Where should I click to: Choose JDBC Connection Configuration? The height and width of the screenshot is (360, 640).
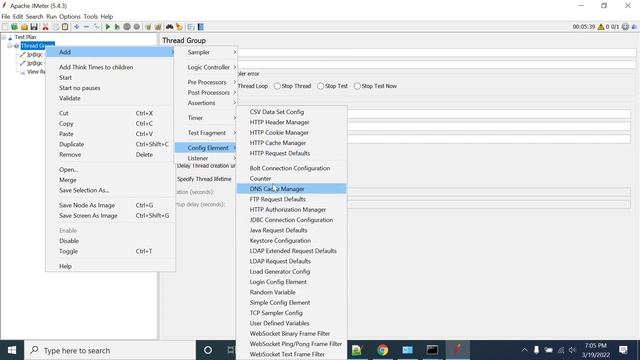coord(291,220)
